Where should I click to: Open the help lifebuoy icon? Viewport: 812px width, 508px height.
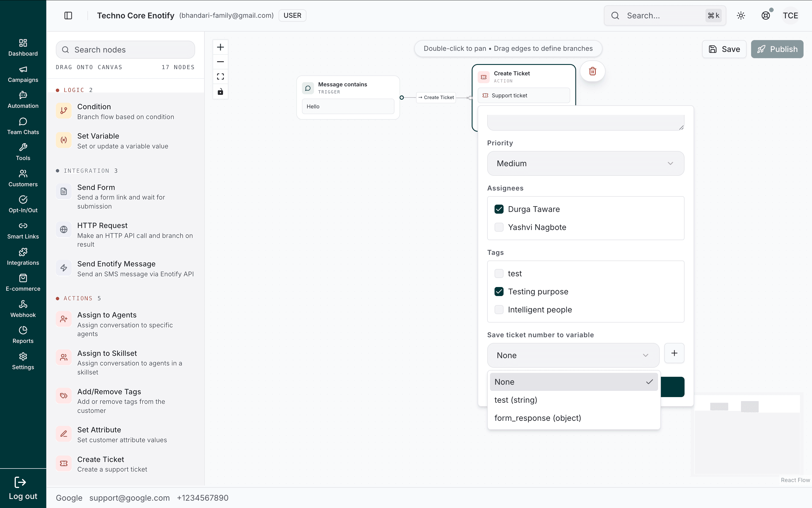[766, 16]
